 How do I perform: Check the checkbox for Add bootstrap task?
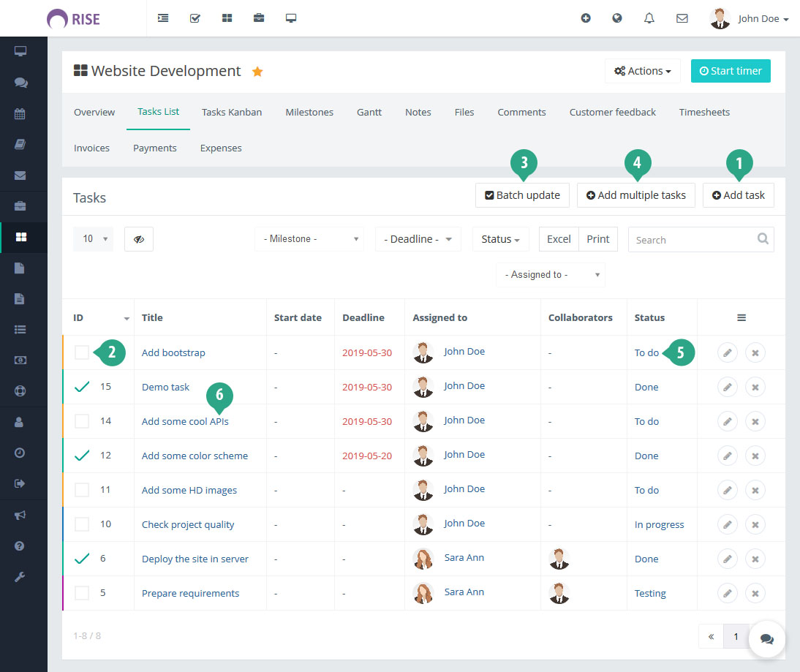(81, 352)
